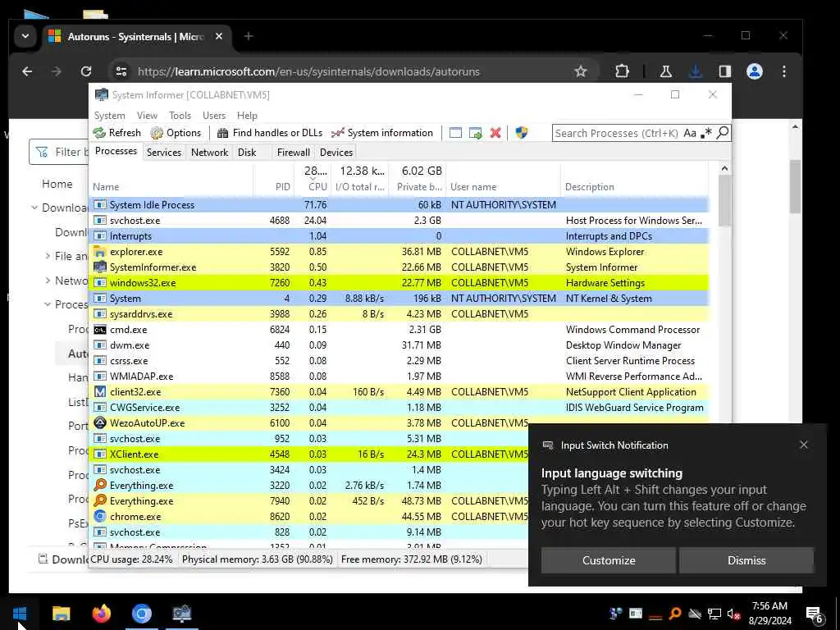The width and height of the screenshot is (840, 630).
Task: Select the System Idle Process row
Action: point(399,204)
